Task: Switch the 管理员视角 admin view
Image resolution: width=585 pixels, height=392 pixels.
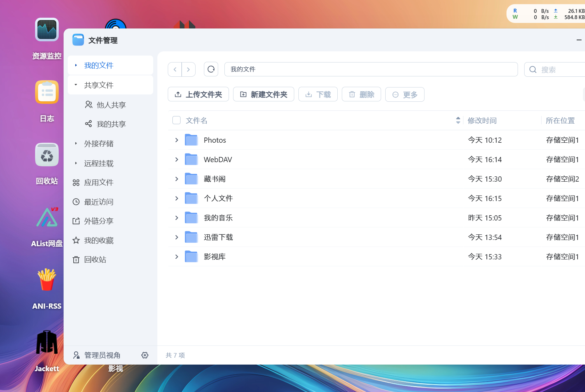Action: click(x=97, y=355)
